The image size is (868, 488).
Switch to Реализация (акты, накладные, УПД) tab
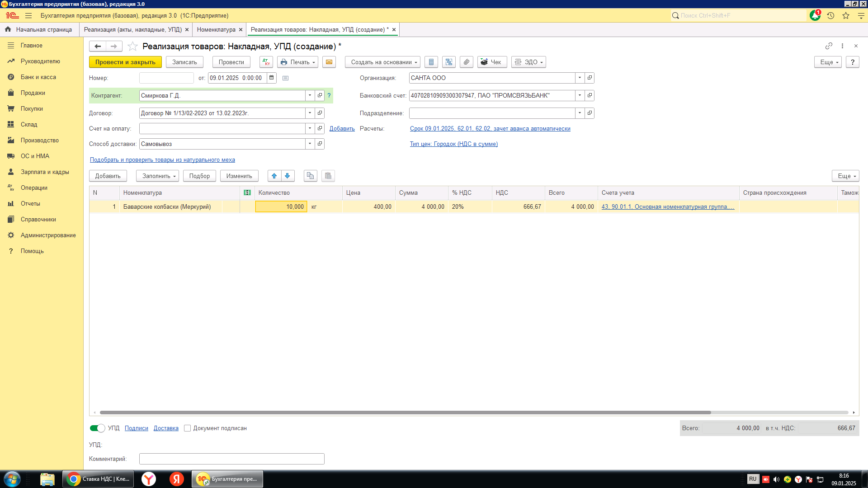click(x=133, y=29)
